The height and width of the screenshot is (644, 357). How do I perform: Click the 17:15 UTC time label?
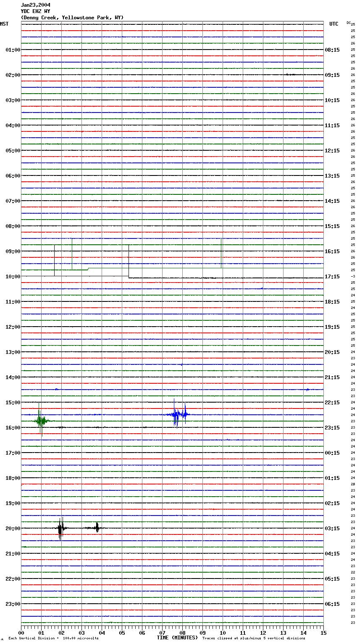coord(332,277)
